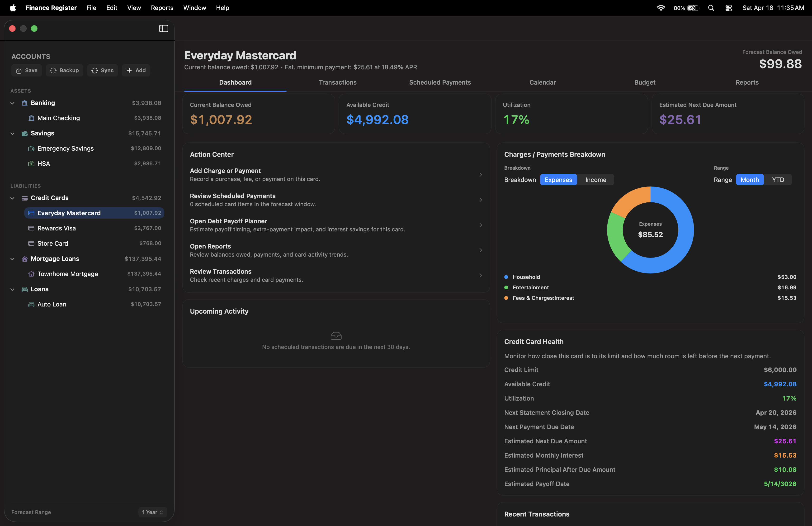Click the Main Checking account icon
The image size is (812, 526).
[x=31, y=118]
